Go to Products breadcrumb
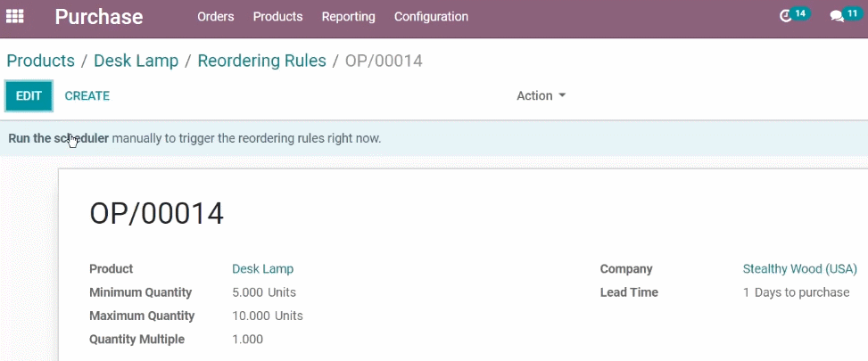The width and height of the screenshot is (868, 361). 40,61
